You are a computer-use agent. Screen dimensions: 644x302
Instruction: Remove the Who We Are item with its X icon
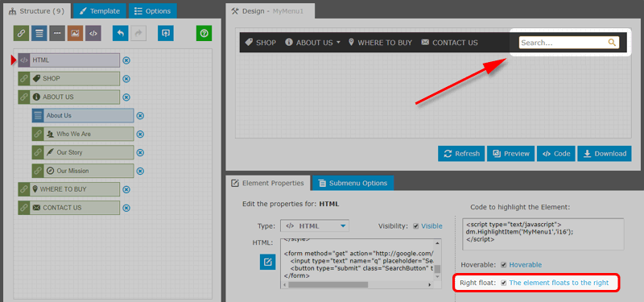point(140,134)
